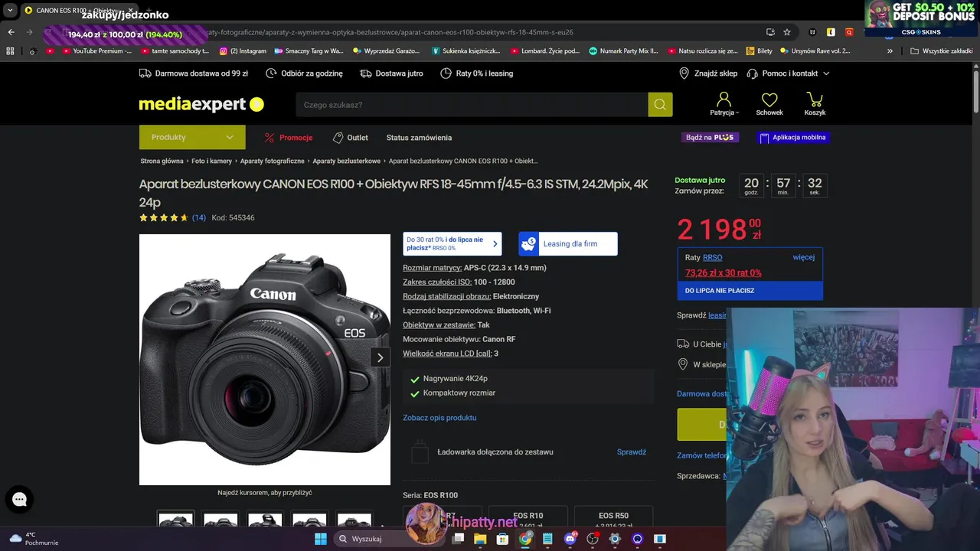Show the next product image arrow
Image resolution: width=980 pixels, height=551 pixels.
380,357
